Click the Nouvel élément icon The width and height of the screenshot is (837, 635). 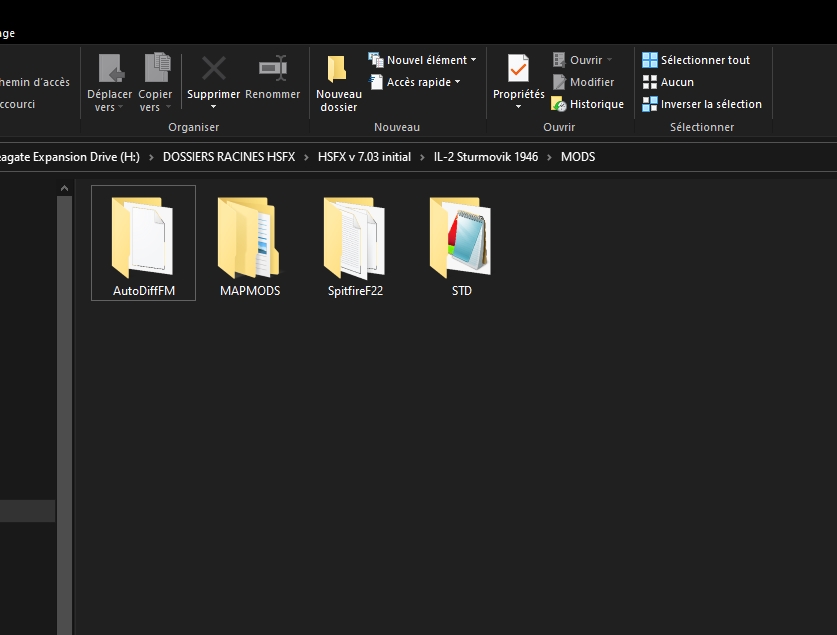click(376, 60)
